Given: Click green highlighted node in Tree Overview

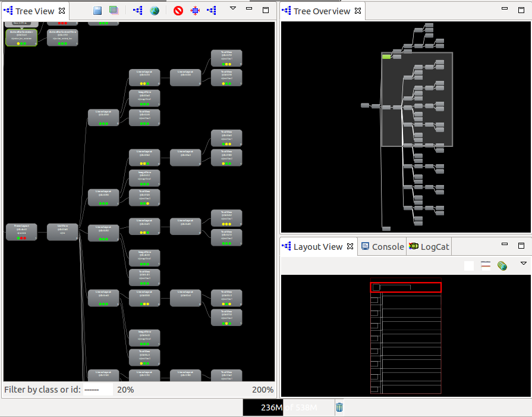Looking at the screenshot, I should tap(386, 57).
